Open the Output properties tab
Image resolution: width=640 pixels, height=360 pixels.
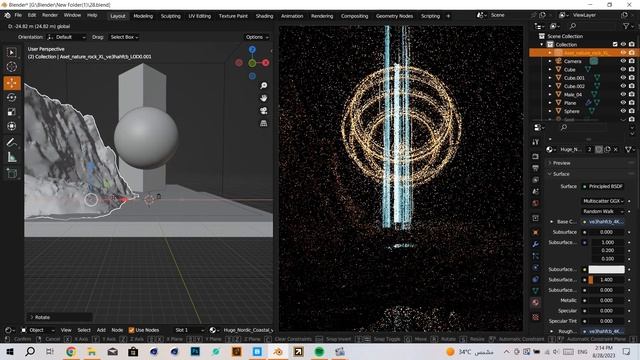click(x=536, y=168)
